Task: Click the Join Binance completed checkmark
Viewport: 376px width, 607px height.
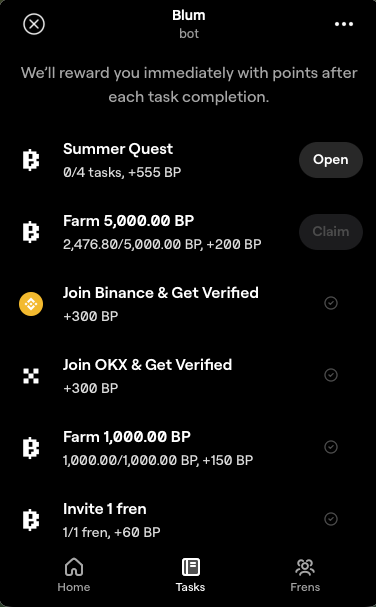Action: (x=331, y=303)
